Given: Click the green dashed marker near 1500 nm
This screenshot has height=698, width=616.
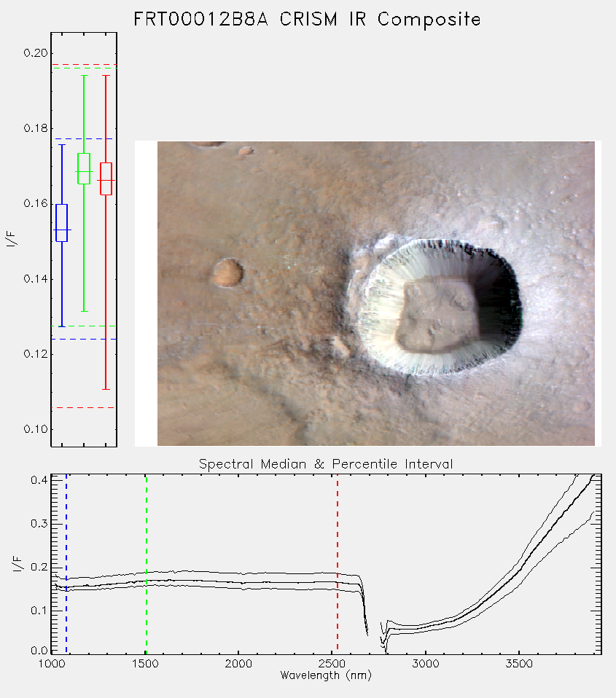Looking at the screenshot, I should [146, 564].
